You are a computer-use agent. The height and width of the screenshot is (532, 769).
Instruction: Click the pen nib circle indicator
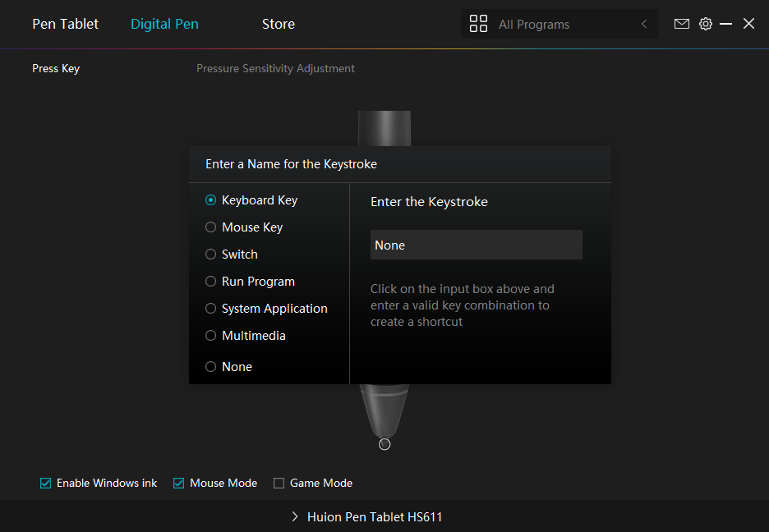[x=384, y=444]
